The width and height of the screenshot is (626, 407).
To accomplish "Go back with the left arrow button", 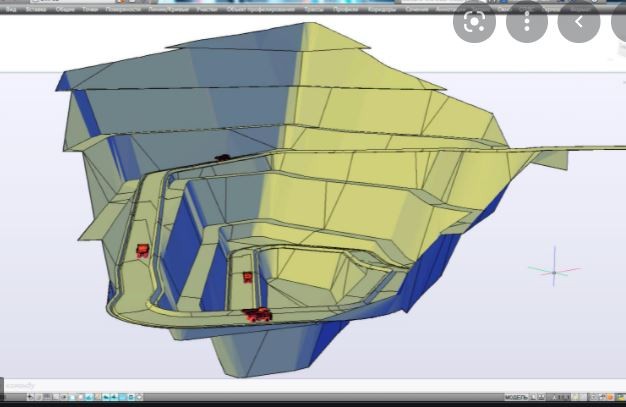I will pyautogui.click(x=579, y=21).
